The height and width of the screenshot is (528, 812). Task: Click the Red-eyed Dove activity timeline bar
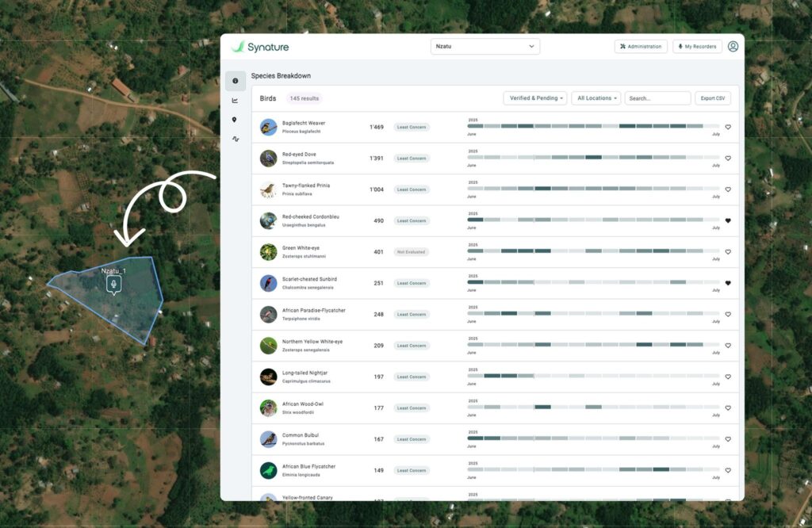coord(593,157)
